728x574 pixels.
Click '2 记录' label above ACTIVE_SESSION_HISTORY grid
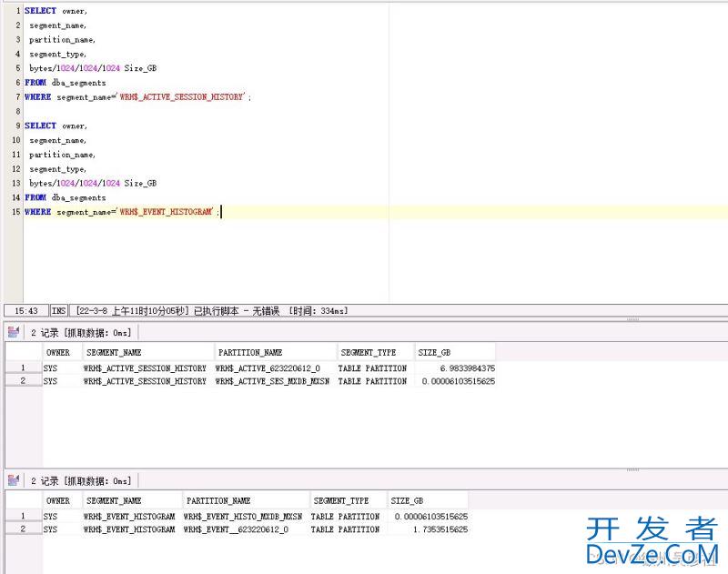45,333
